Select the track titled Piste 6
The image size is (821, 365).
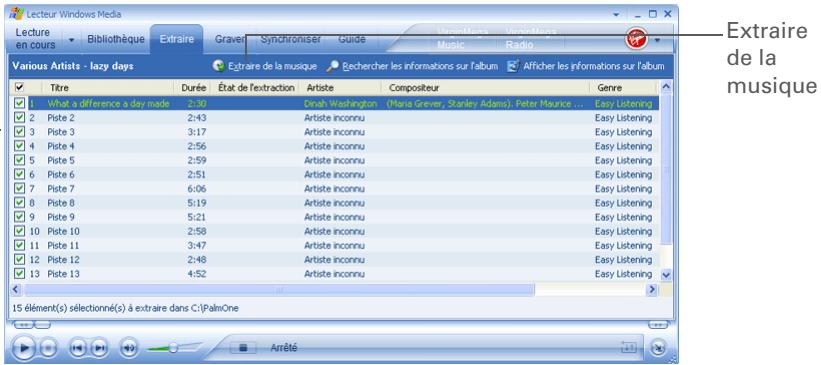61,174
